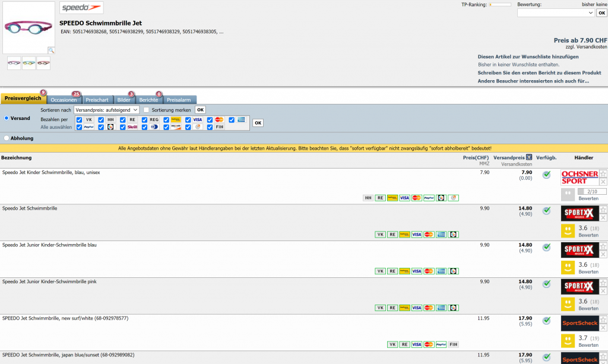The image size is (608, 364).
Task: Open the 'Sortieren nach' sort dropdown
Action: click(x=107, y=110)
